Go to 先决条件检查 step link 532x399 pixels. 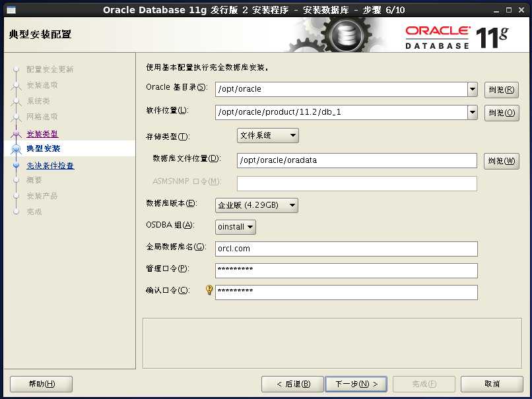tap(50, 166)
